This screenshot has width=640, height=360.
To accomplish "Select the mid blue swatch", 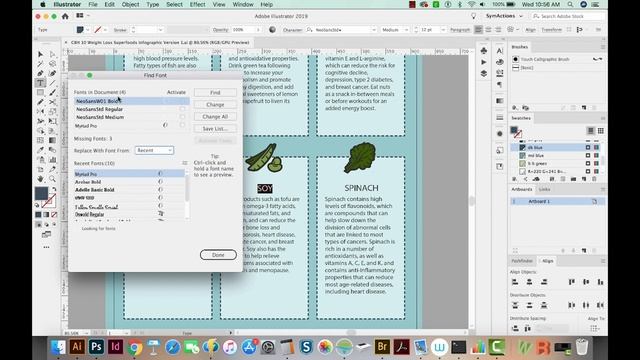I will (x=555, y=156).
